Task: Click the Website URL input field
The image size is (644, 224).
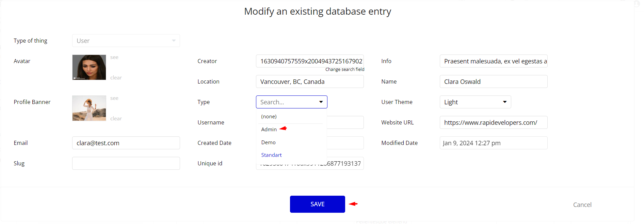Action: click(x=494, y=122)
